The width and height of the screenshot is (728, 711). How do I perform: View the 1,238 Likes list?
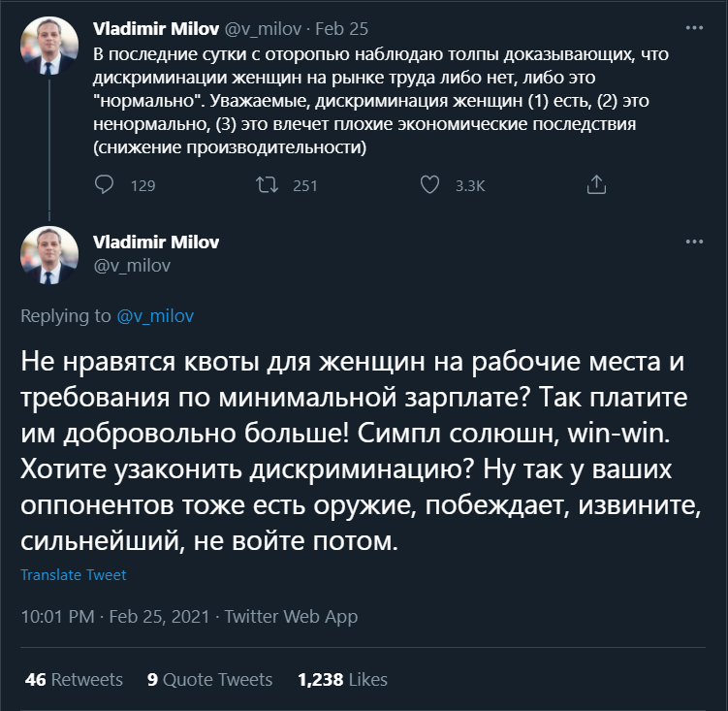pos(342,679)
